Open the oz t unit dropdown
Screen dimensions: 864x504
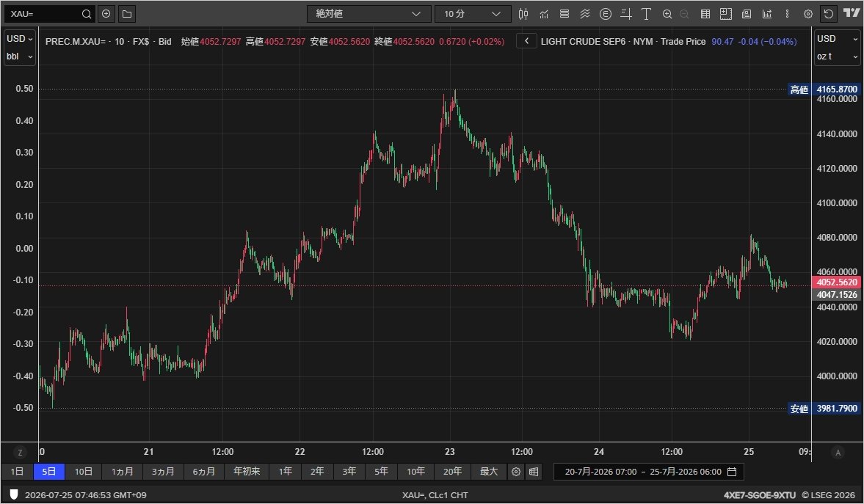pos(837,56)
